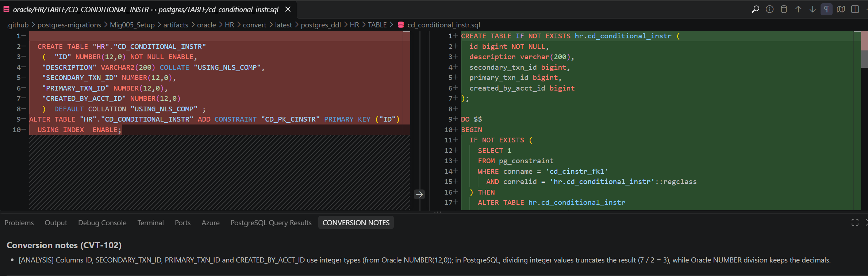The height and width of the screenshot is (276, 868).
Task: Click the 'Conversion notes (CVT-102)' heading
Action: (64, 245)
